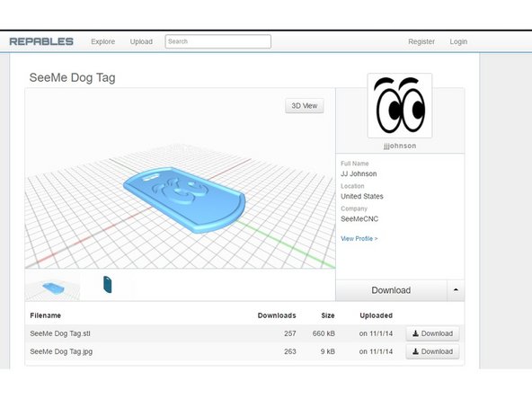
Task: Download the SeeMe Dog Tag.jpg file
Action: (x=432, y=351)
